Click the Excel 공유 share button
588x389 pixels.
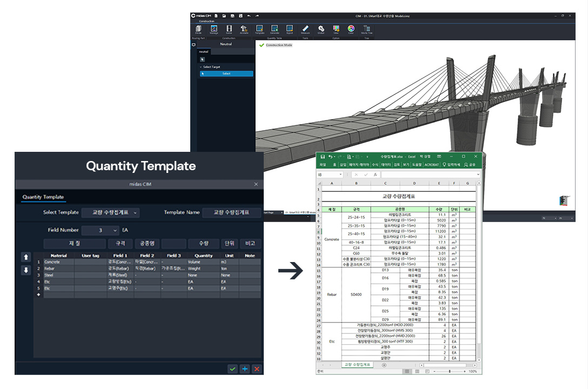470,165
